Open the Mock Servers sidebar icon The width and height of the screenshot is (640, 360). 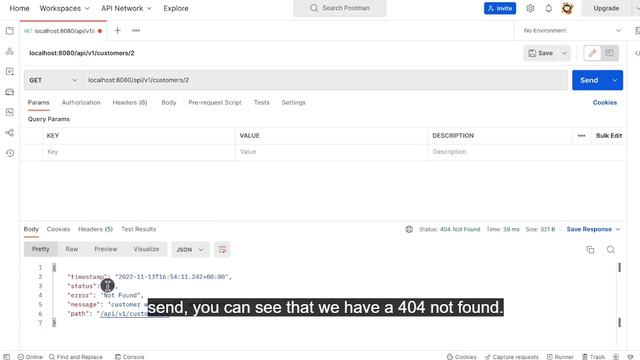[x=10, y=92]
